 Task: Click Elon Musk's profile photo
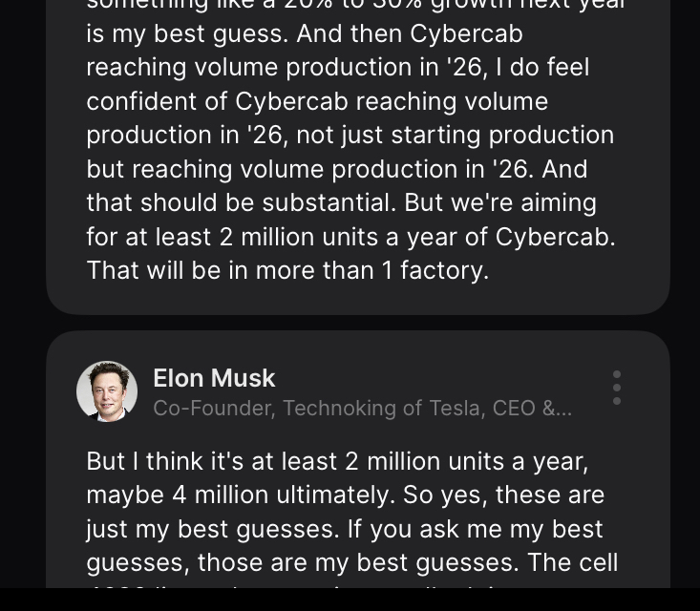tap(107, 391)
